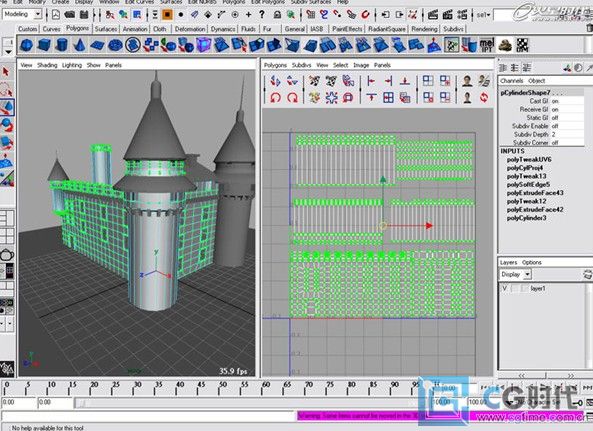The image size is (593, 431).
Task: Click the UV editor upper portrait icon
Action: (467, 81)
